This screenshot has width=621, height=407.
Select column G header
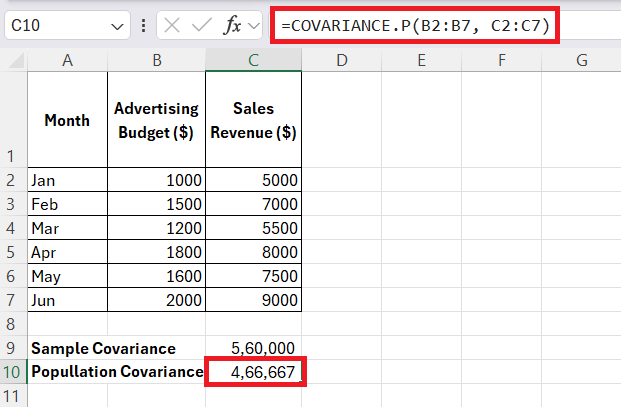(x=581, y=60)
